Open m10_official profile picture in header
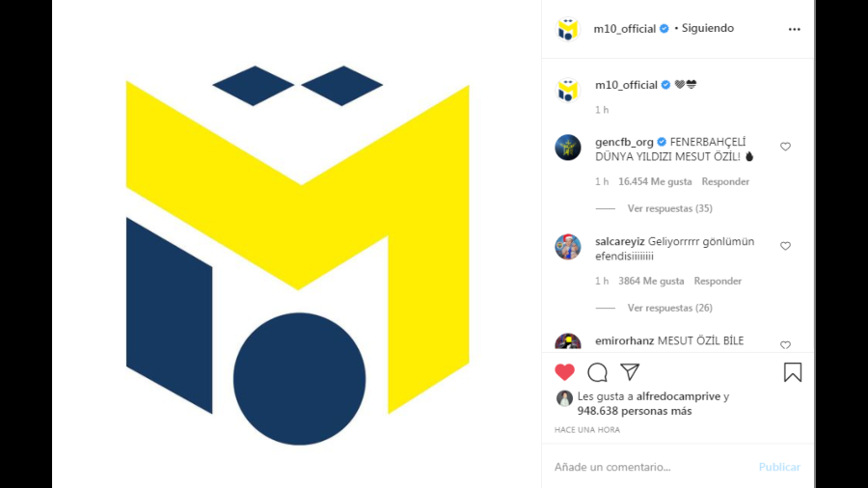The height and width of the screenshot is (488, 868). pos(567,29)
